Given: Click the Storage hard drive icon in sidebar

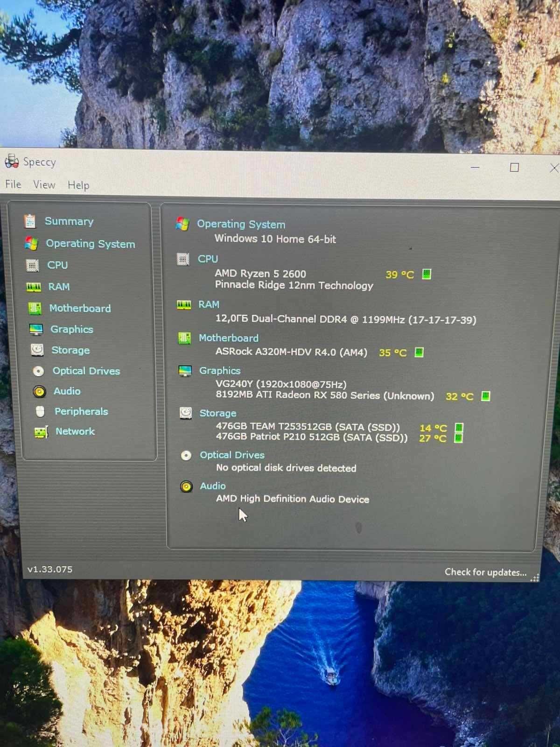Looking at the screenshot, I should (x=37, y=350).
